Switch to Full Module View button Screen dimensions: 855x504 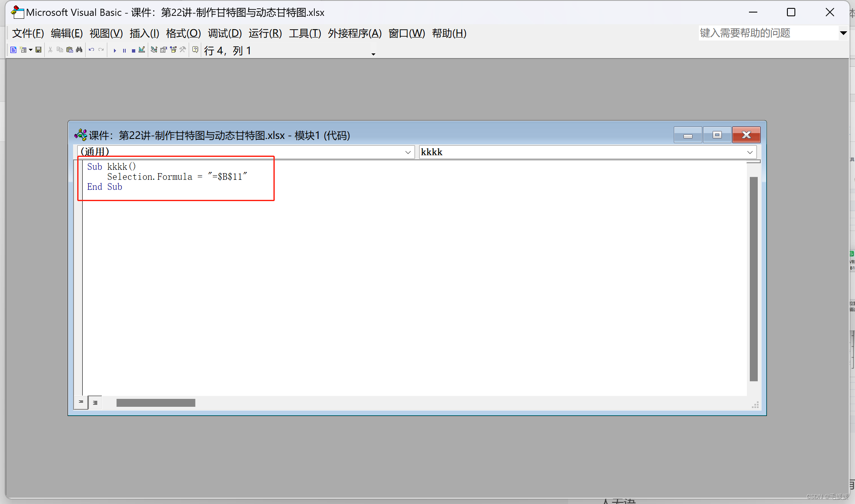pos(95,403)
